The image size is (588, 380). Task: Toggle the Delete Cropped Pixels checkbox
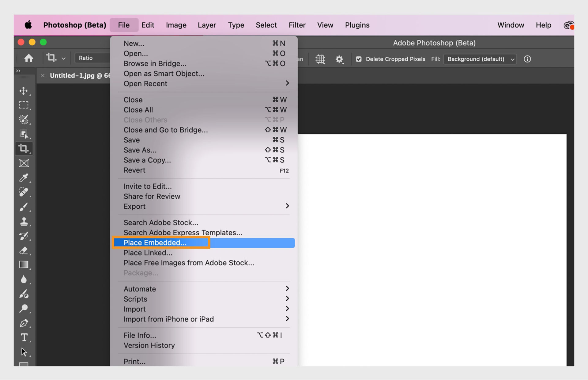[x=359, y=59]
